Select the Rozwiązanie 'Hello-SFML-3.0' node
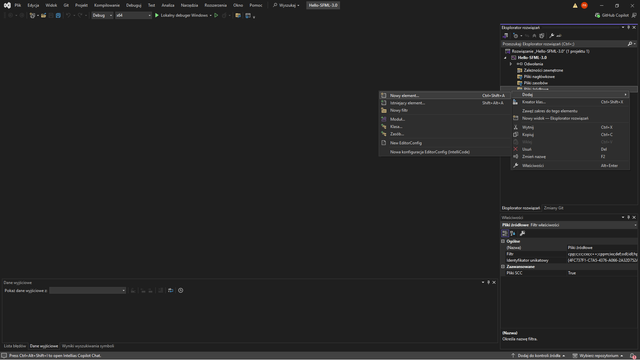This screenshot has height=360, width=640. 550,51
